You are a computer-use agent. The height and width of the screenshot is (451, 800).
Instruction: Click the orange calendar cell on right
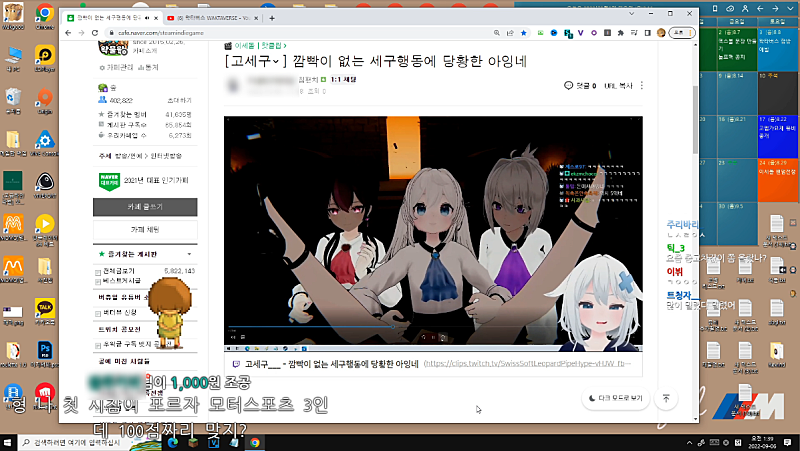[777, 180]
